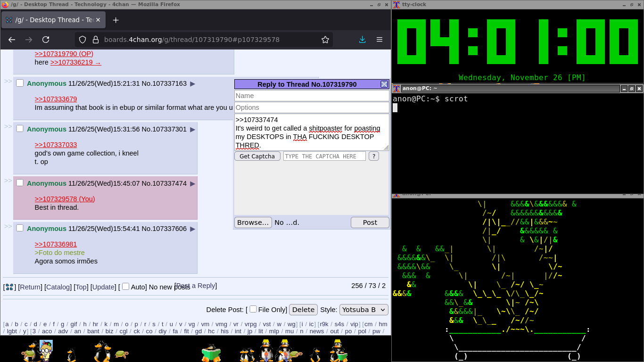Follow quote link >>107329578 (You)
Viewport: 644px width, 362px height.
(x=65, y=199)
